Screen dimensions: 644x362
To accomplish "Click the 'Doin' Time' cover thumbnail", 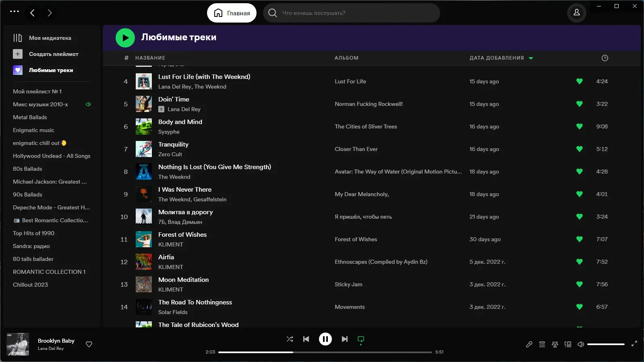I will tap(144, 104).
